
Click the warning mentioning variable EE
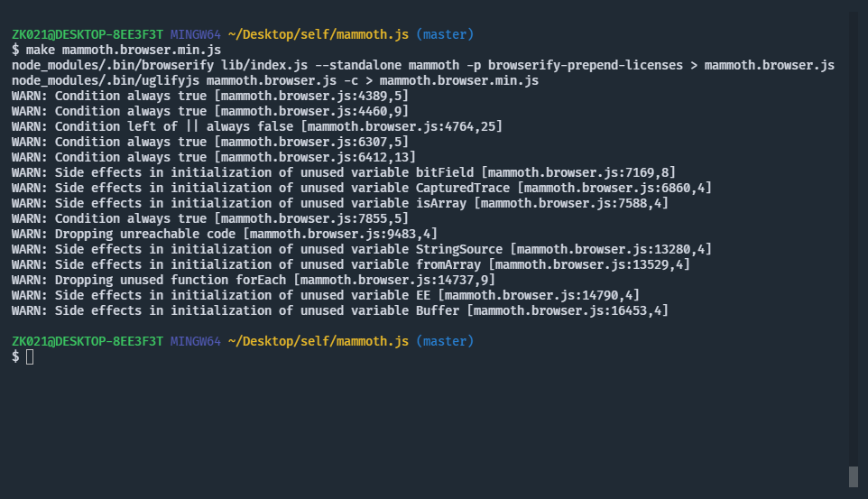(326, 295)
